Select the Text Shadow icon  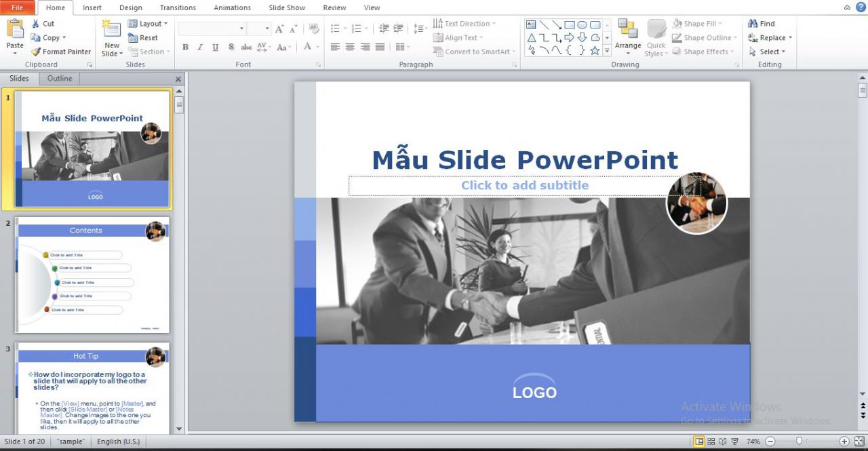click(231, 47)
